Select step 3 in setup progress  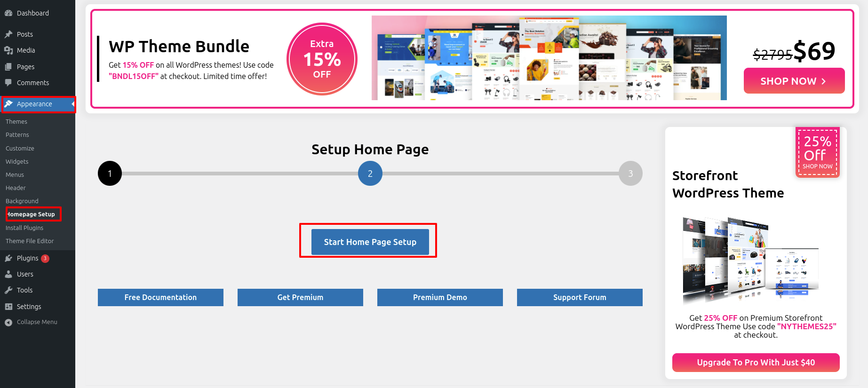click(630, 174)
